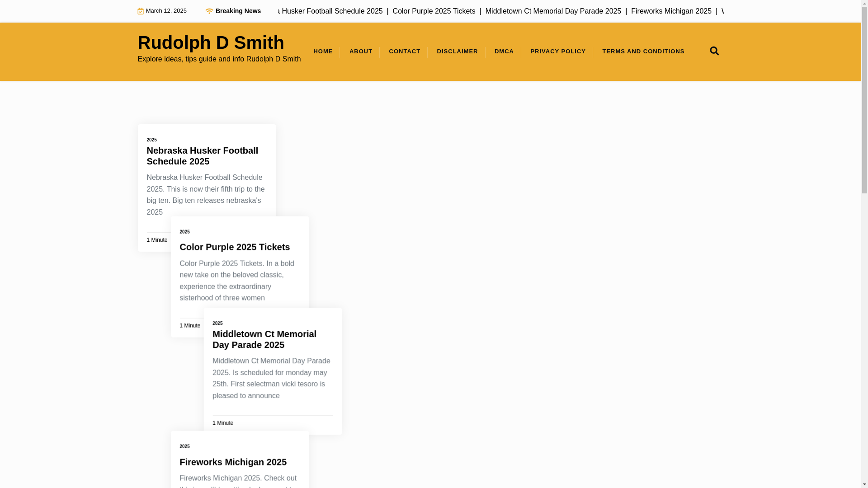Image resolution: width=868 pixels, height=488 pixels.
Task: Click the Breaking News label
Action: 238,11
